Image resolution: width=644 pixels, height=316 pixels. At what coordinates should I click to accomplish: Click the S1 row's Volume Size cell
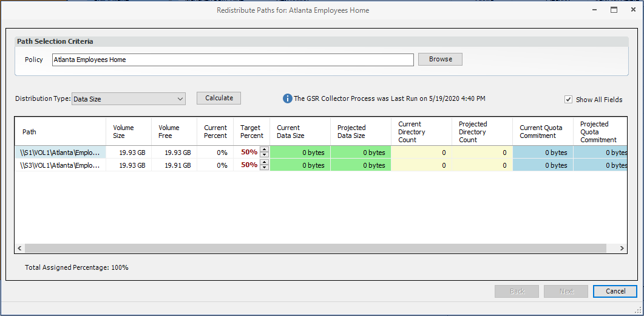129,153
